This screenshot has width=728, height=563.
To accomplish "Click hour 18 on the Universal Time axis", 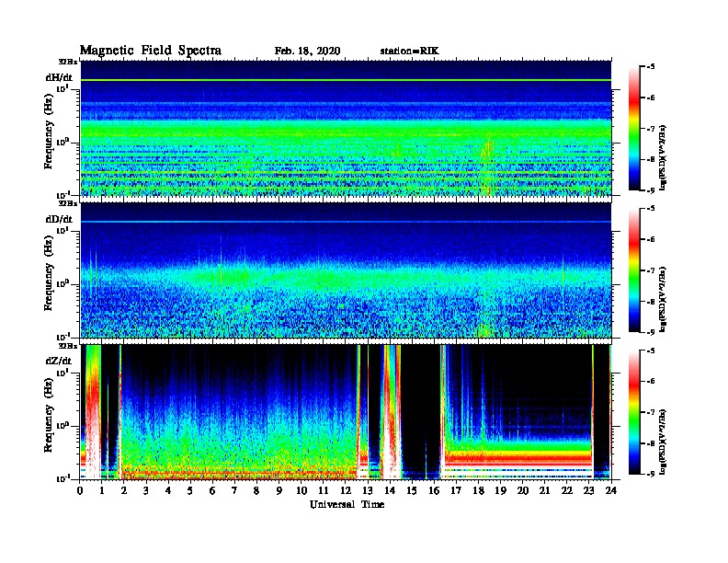I will pyautogui.click(x=478, y=490).
